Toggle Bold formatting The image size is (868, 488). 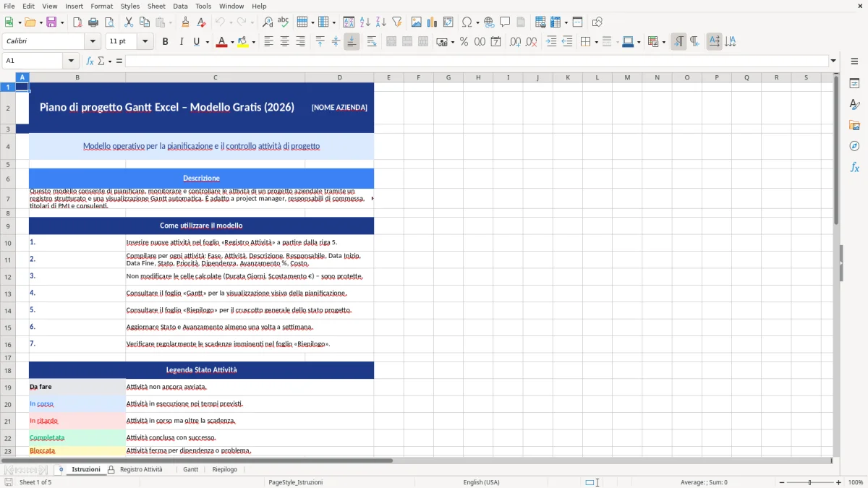tap(166, 42)
